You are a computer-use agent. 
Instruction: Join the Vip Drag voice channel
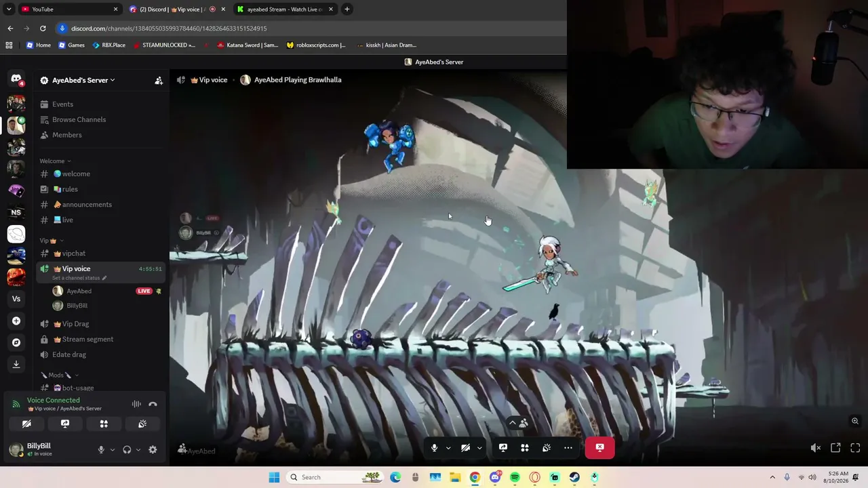pos(102,324)
